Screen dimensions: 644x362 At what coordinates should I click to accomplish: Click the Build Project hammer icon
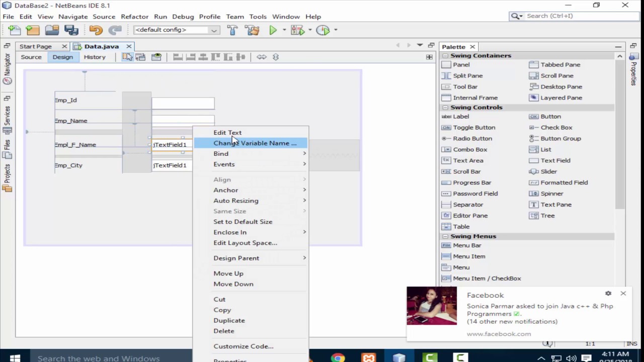pyautogui.click(x=232, y=30)
